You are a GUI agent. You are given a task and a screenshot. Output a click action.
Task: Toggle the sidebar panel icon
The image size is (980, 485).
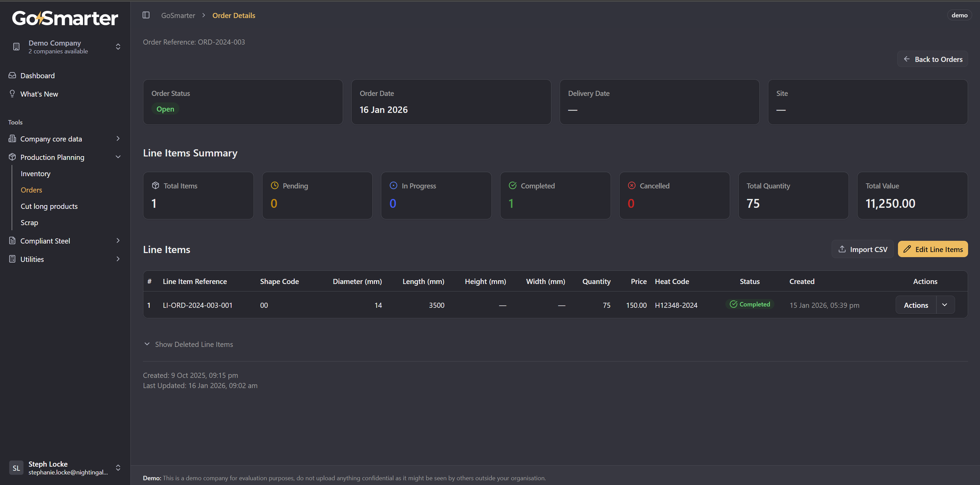[146, 15]
